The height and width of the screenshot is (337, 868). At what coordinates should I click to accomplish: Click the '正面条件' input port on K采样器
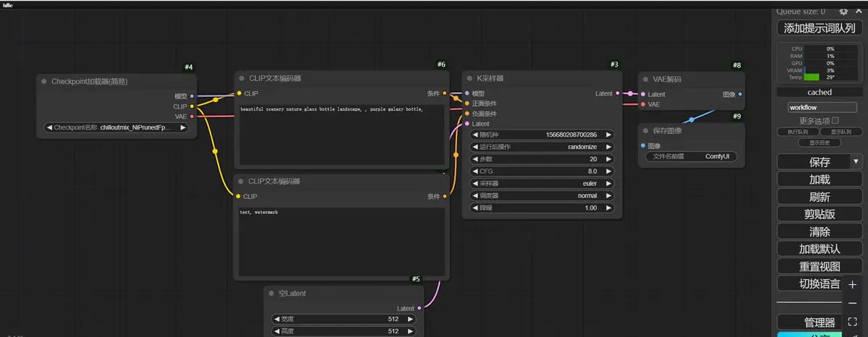[x=467, y=103]
